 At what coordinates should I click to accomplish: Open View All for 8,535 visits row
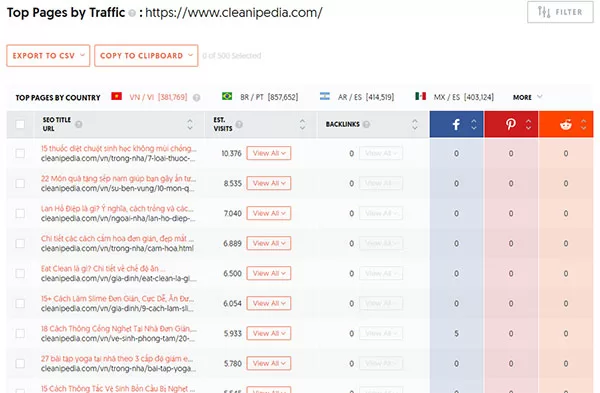[269, 183]
